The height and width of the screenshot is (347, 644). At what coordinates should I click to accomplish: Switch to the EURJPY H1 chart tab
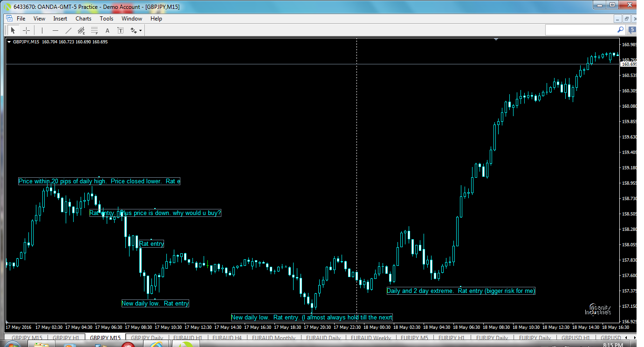pyautogui.click(x=452, y=338)
